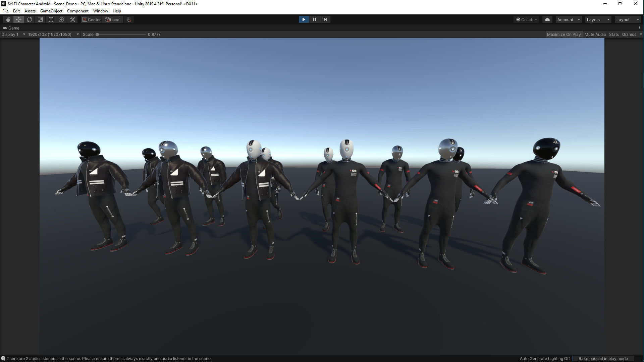This screenshot has height=362, width=644.
Task: Toggle the Stats overlay
Action: tap(614, 34)
